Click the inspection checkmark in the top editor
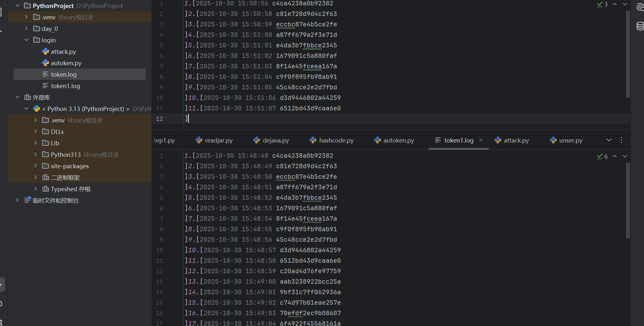This screenshot has height=326, width=644. (600, 4)
